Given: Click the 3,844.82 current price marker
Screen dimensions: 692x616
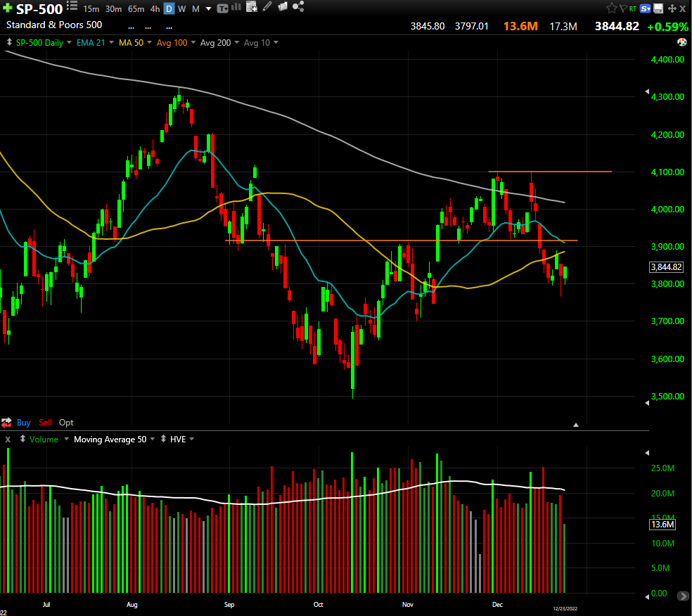Looking at the screenshot, I should coord(667,267).
